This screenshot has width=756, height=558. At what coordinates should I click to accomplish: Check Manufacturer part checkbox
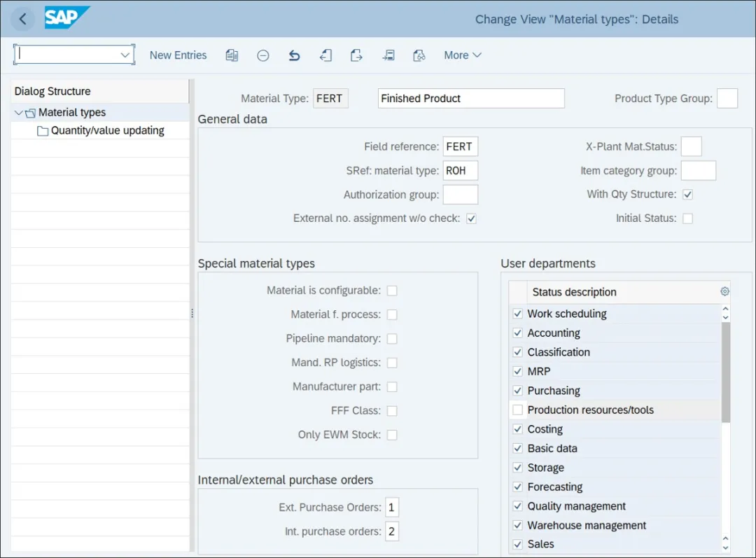(392, 386)
